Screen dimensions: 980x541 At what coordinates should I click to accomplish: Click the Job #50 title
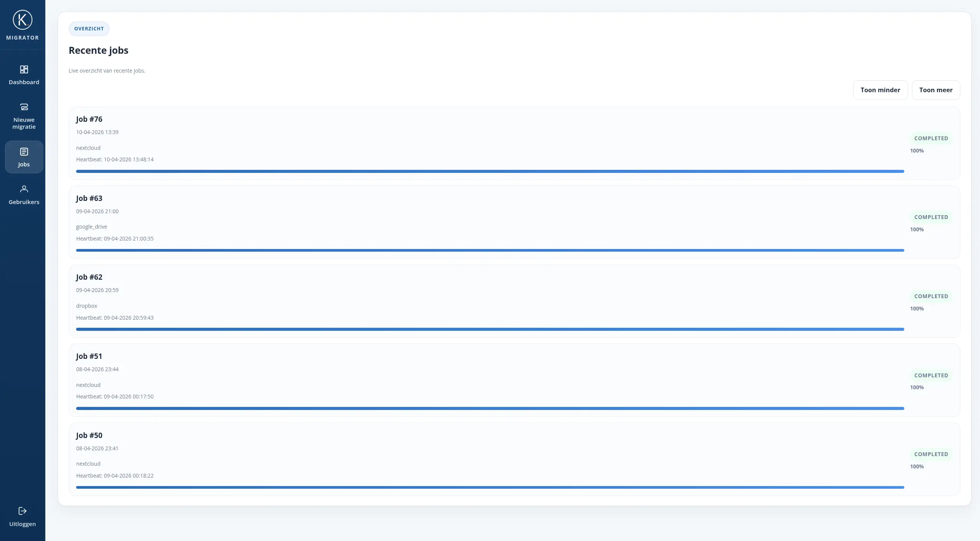coord(89,435)
